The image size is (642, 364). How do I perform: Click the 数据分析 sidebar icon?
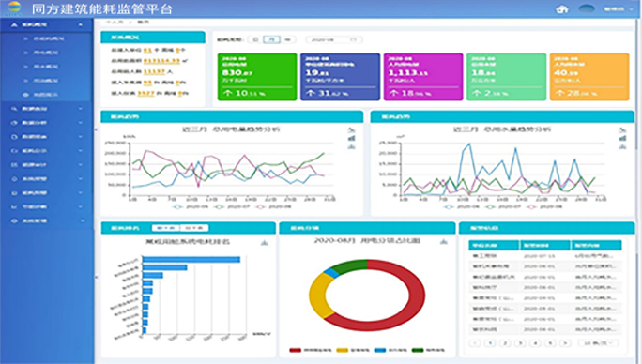(x=14, y=123)
